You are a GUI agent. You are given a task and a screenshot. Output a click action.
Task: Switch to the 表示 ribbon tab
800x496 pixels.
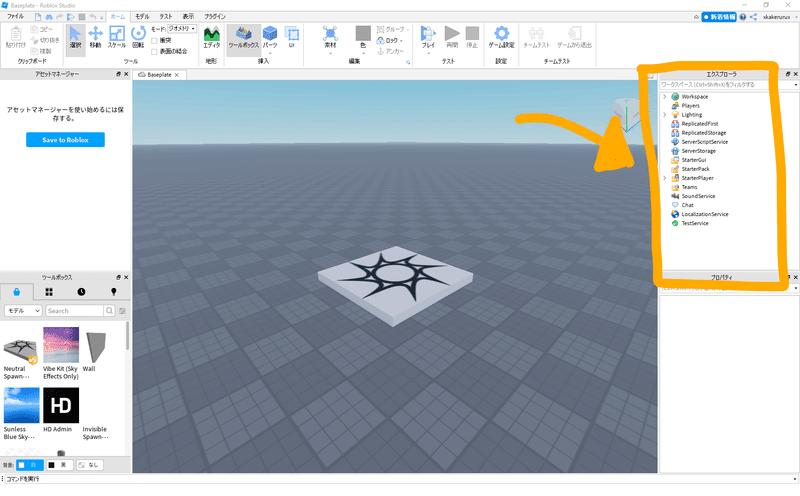pos(188,17)
